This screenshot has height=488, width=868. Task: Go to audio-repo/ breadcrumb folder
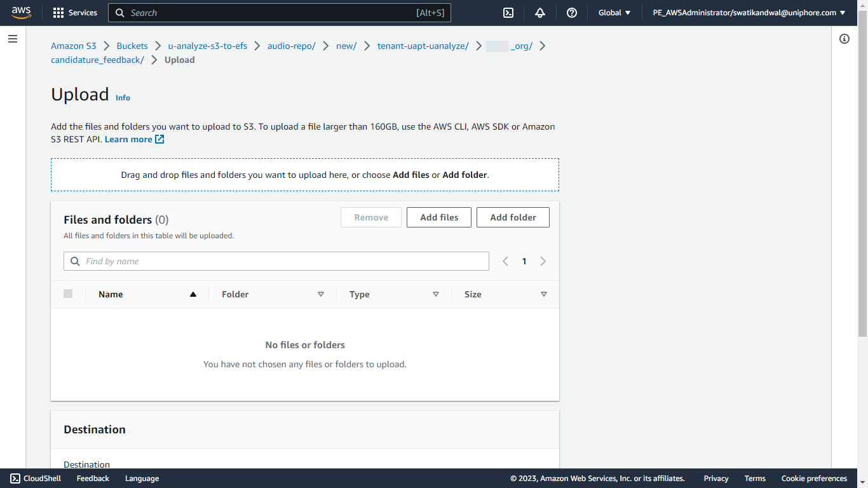(x=292, y=46)
